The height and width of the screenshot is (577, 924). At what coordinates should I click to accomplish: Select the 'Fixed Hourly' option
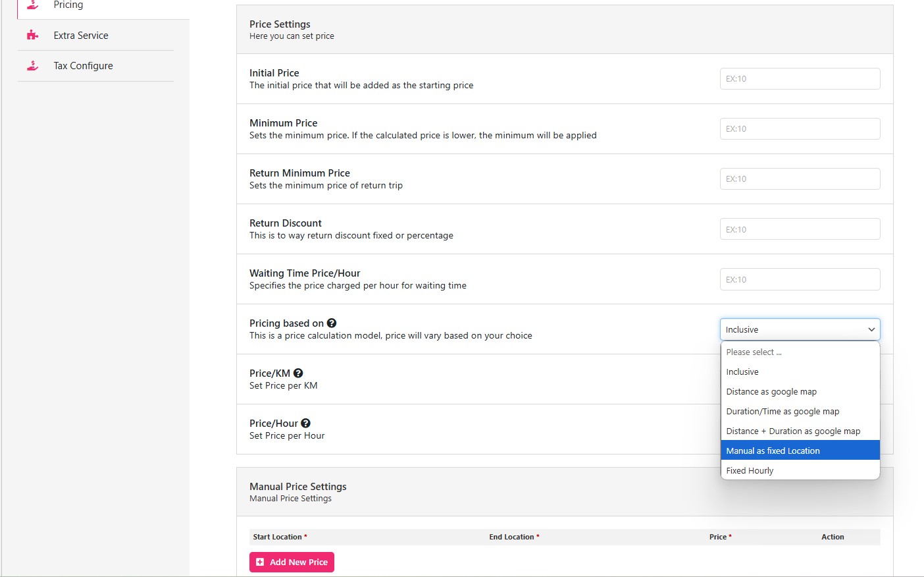(800, 470)
